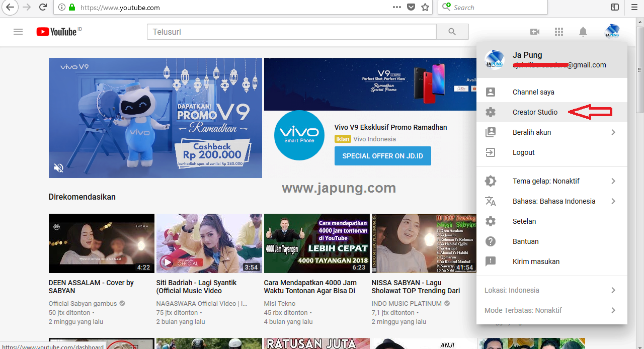This screenshot has height=349, width=644.
Task: Open Vivo V9 Eksklusif Promo Ramadhan title
Action: [391, 127]
